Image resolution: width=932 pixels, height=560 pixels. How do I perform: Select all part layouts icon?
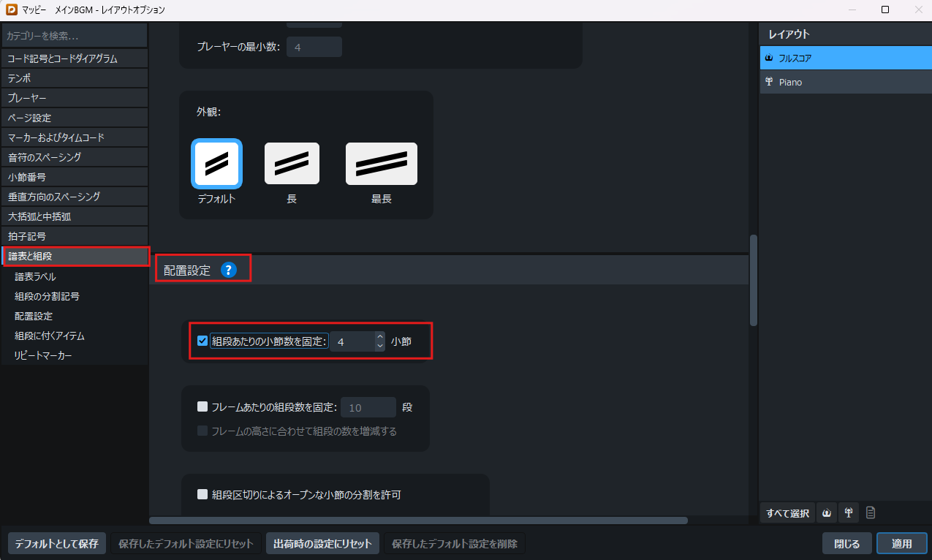coord(849,513)
